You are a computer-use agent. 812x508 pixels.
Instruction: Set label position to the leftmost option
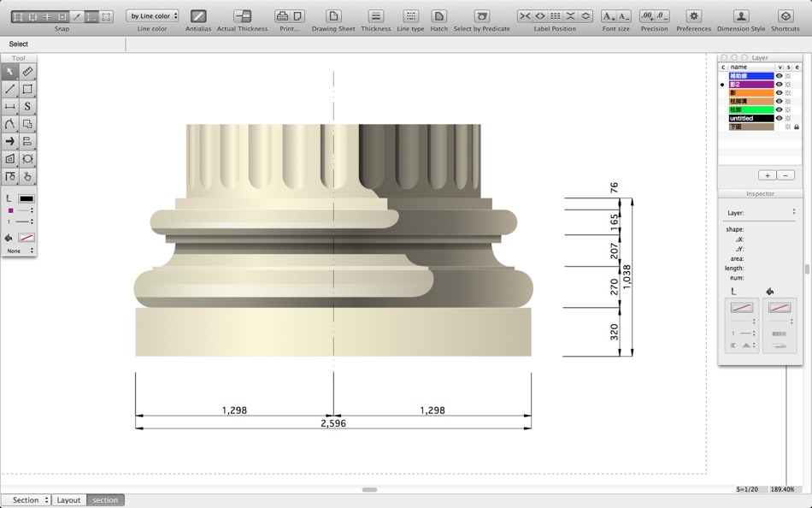(x=525, y=16)
